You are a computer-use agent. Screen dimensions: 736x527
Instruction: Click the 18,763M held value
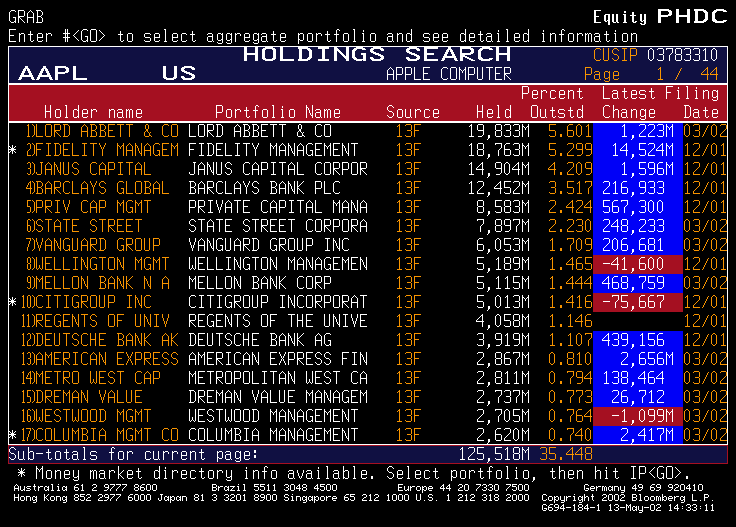[498, 150]
